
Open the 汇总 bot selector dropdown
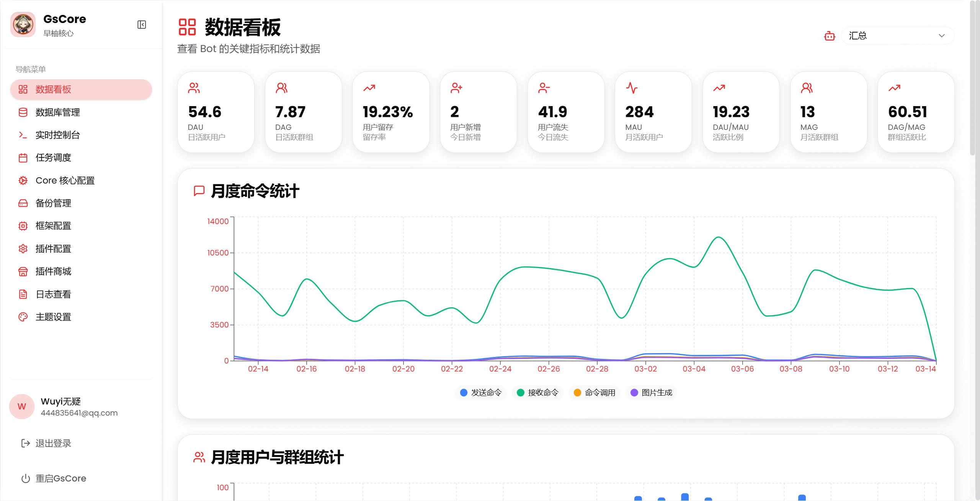(x=892, y=36)
